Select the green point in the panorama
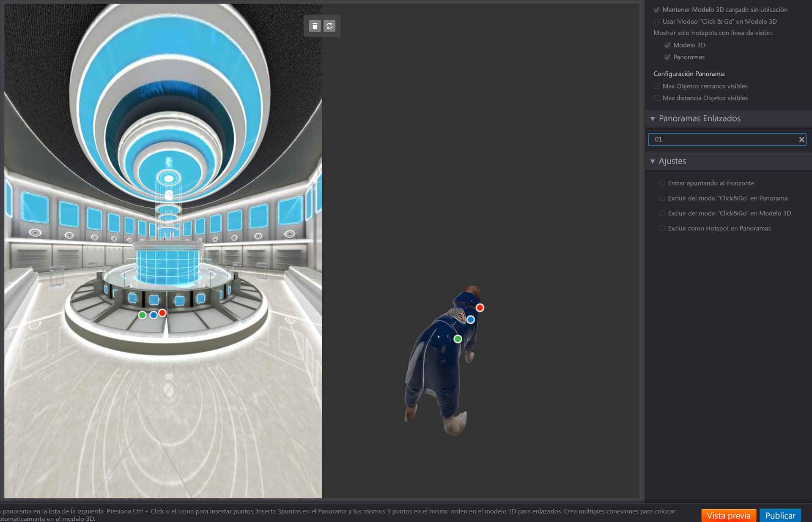Screen dimensions: 812x522 [143, 315]
